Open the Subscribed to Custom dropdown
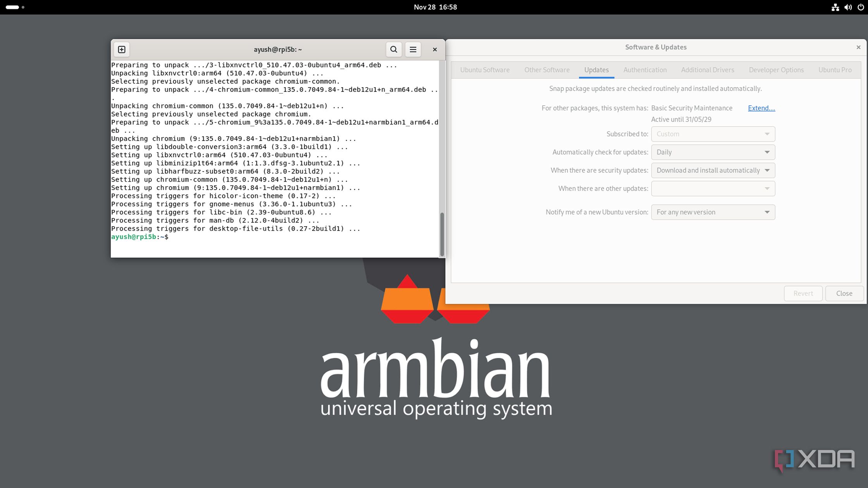868x488 pixels. click(713, 134)
